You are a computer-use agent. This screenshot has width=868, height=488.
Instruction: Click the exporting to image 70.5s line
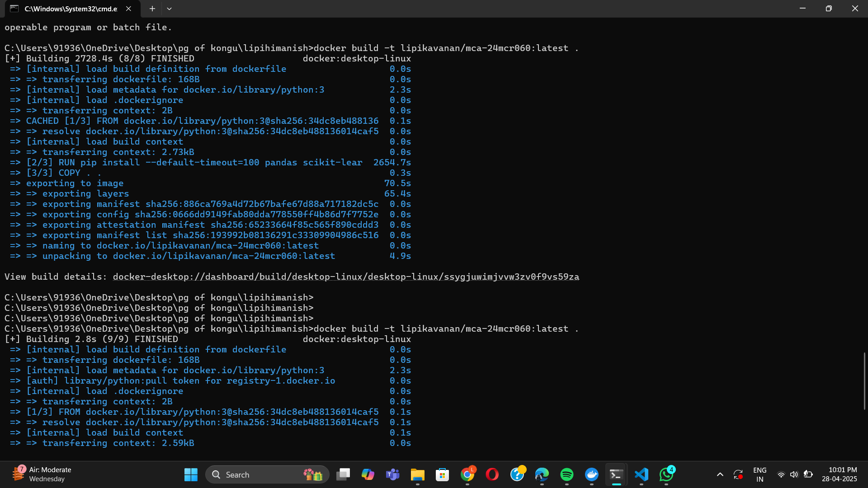pos(210,183)
